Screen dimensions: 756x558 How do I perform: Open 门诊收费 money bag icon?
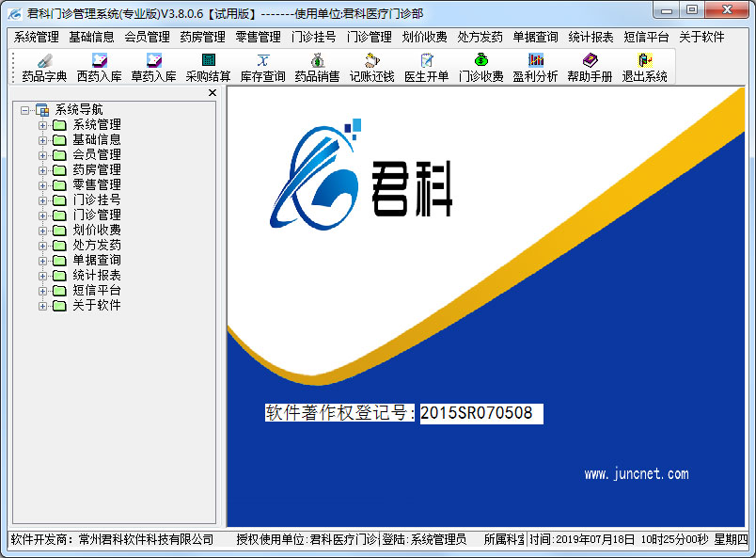[x=481, y=60]
